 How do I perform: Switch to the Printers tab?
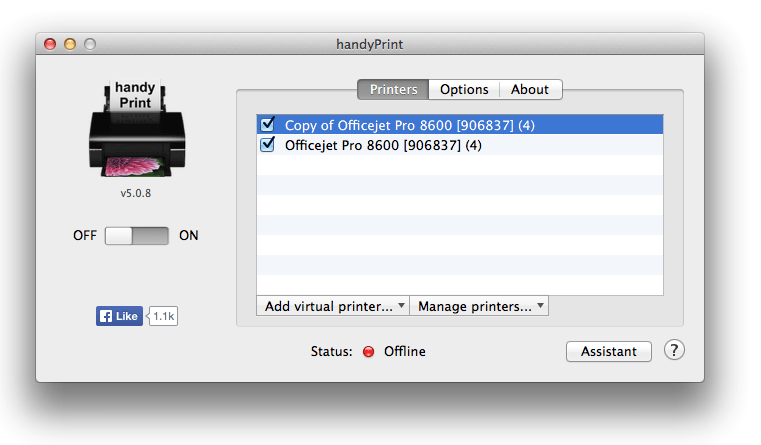pyautogui.click(x=393, y=89)
